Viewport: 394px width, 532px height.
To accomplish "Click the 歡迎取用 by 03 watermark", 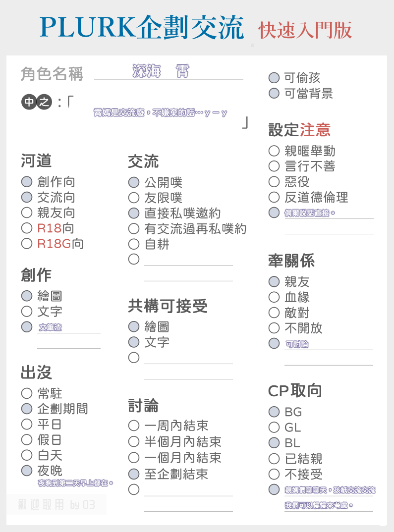I will click(x=56, y=505).
